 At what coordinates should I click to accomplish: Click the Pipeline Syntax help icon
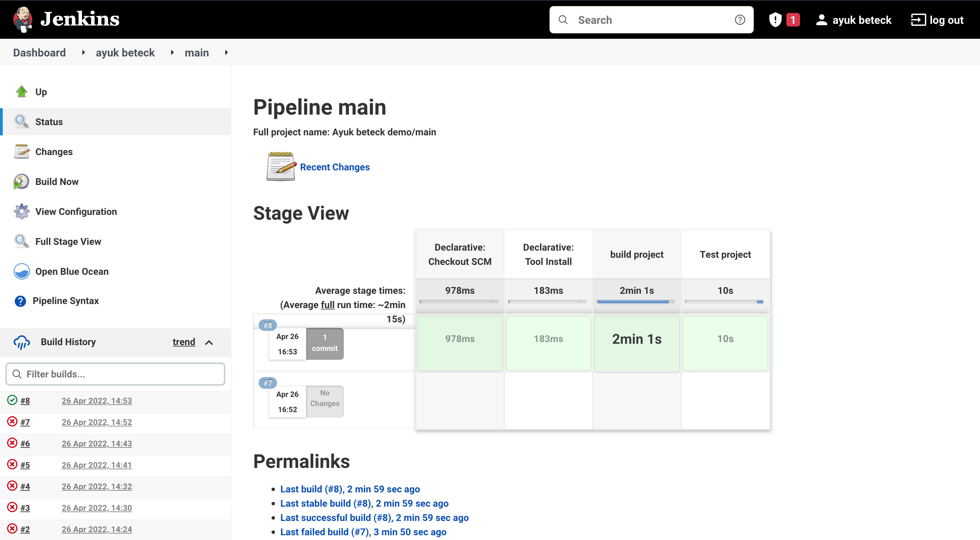click(x=20, y=301)
